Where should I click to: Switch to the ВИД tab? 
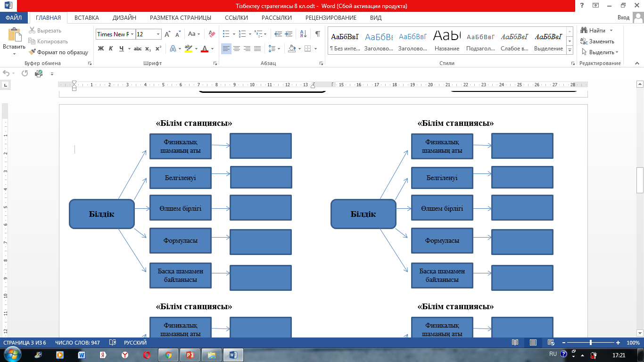376,17
